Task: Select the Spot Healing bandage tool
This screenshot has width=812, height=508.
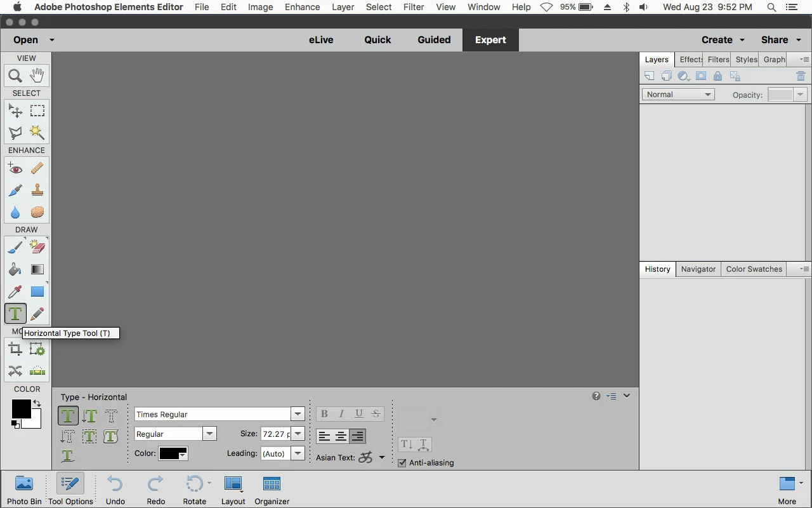Action: point(37,169)
